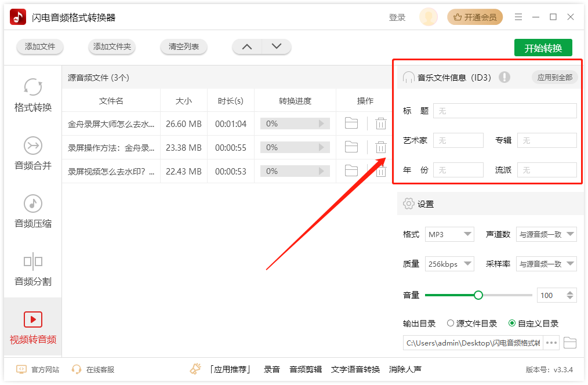Select the 源文件目录 output option

pos(449,324)
